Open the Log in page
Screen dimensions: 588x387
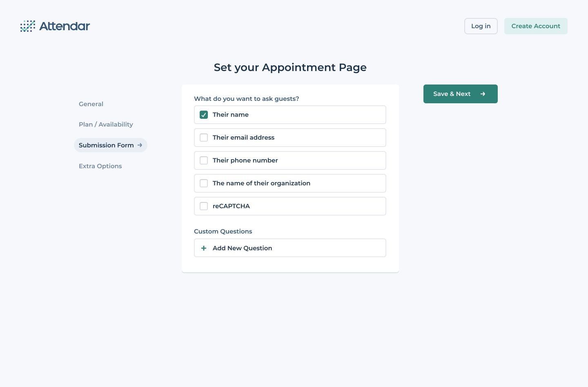coord(481,26)
